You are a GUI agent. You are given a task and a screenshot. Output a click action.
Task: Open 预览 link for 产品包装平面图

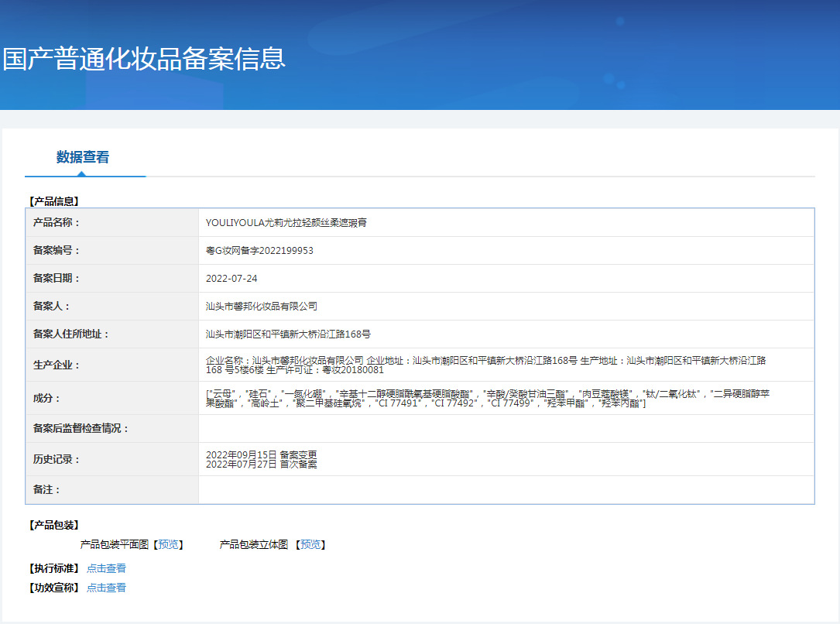169,545
